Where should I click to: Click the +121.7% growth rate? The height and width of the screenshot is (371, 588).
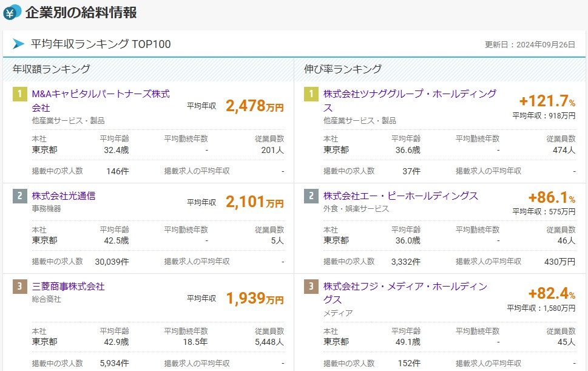point(547,101)
